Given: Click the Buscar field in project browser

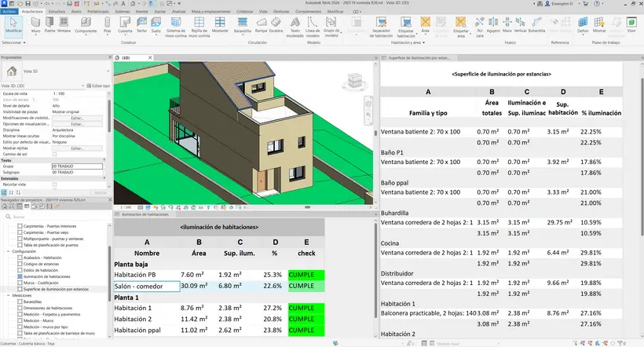Looking at the screenshot, I should 55,217.
